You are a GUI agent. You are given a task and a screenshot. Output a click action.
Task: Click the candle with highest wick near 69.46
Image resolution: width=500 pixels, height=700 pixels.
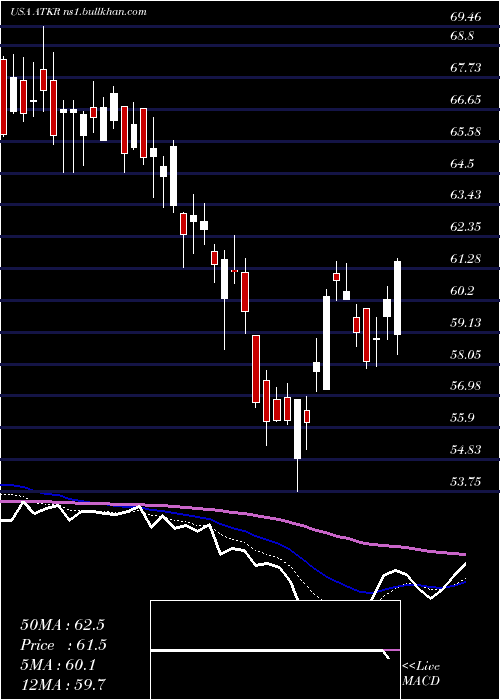pyautogui.click(x=44, y=69)
